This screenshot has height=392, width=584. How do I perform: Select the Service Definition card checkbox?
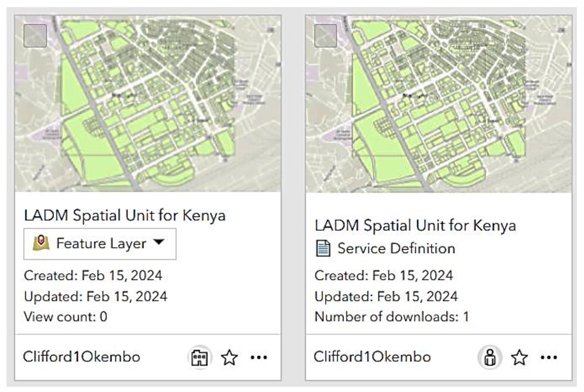pyautogui.click(x=326, y=36)
